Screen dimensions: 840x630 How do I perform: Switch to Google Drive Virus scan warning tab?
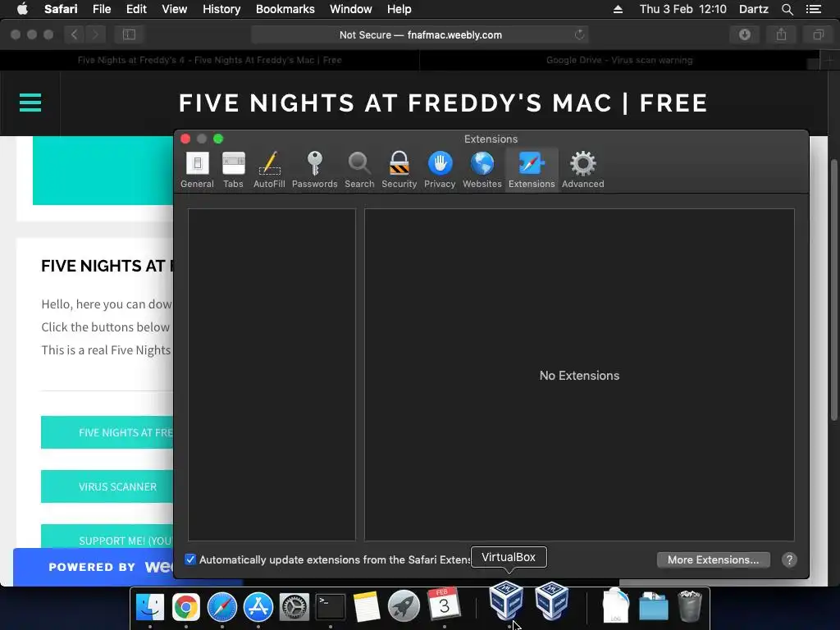click(619, 60)
